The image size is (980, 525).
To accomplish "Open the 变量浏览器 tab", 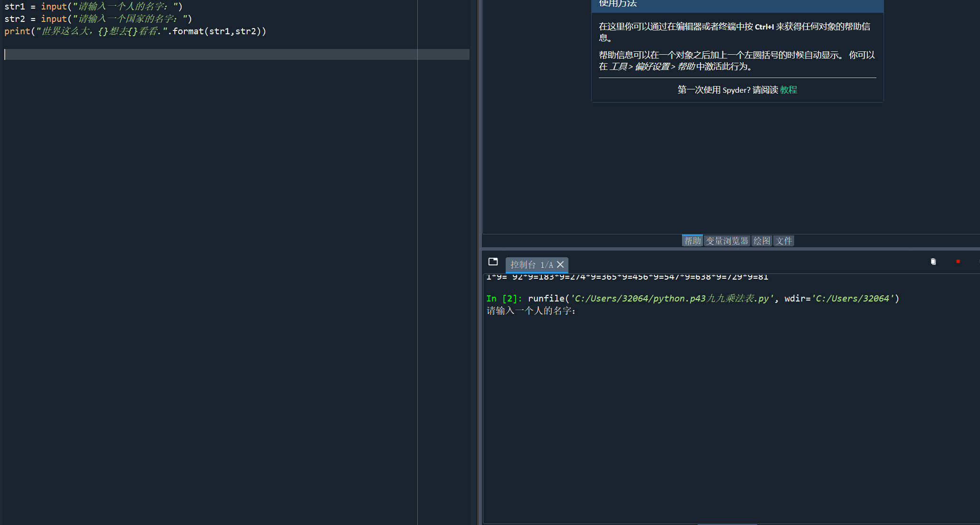I will click(x=727, y=241).
